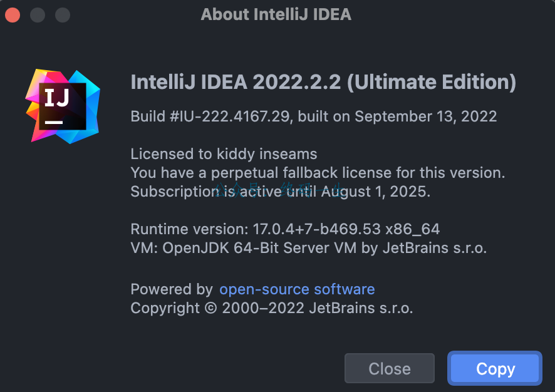Select the Licensed to kiddy inseams line

click(224, 154)
